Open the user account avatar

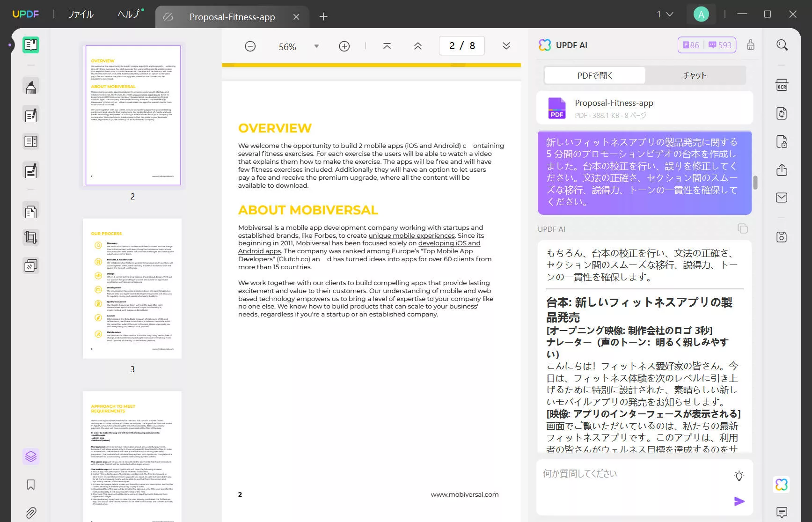[701, 15]
